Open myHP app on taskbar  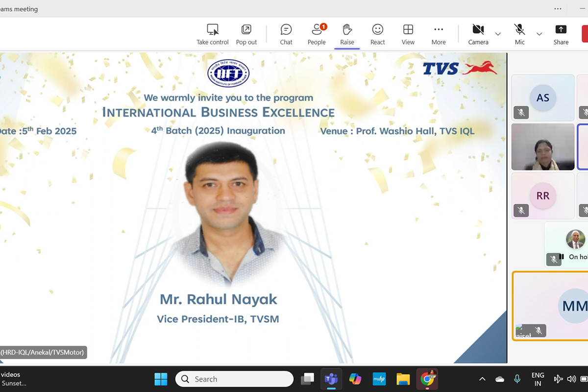[x=379, y=379]
